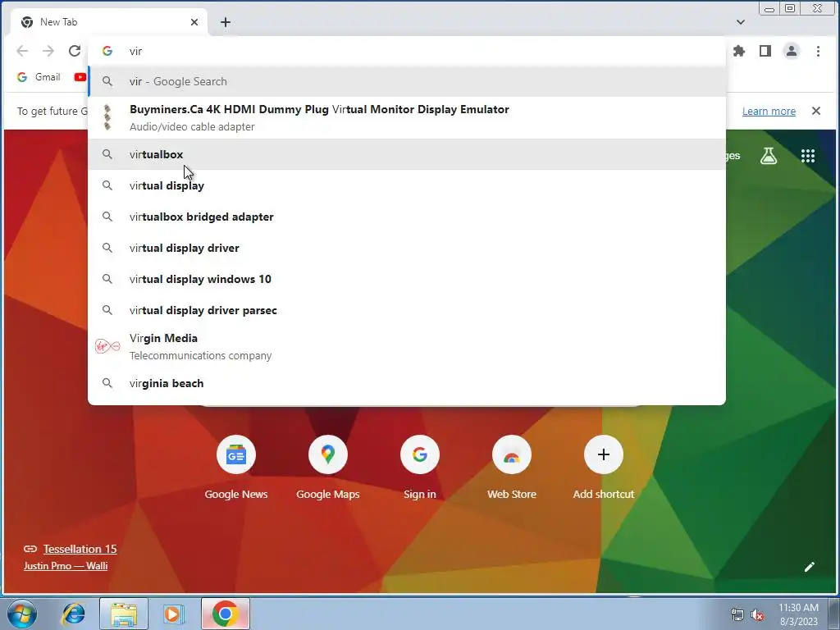Dismiss the info bar with X
This screenshot has width=840, height=630.
pyautogui.click(x=816, y=111)
